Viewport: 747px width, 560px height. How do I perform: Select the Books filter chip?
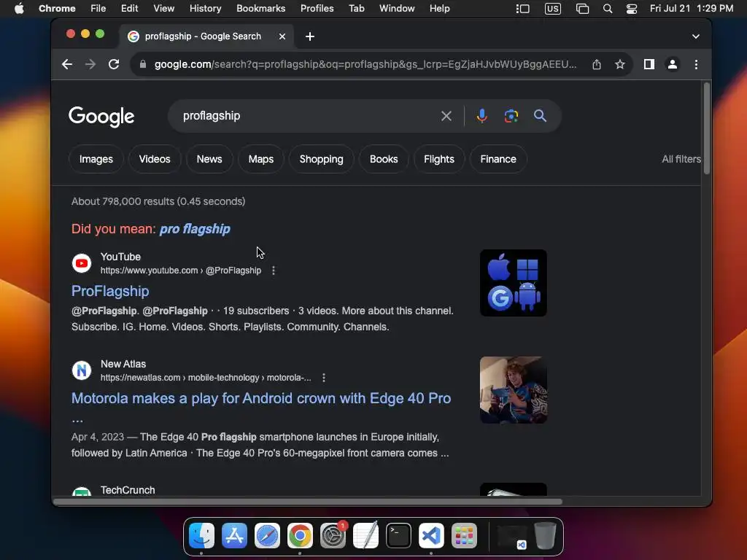384,159
